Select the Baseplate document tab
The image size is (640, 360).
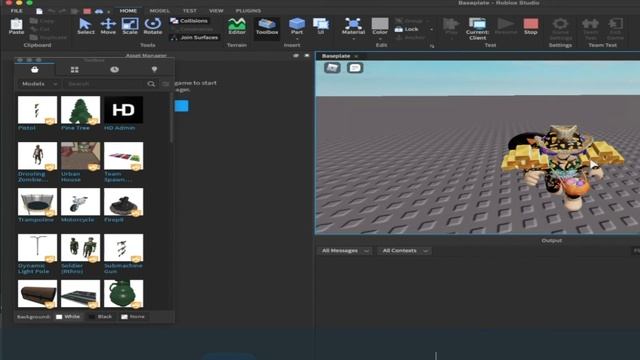[336, 56]
